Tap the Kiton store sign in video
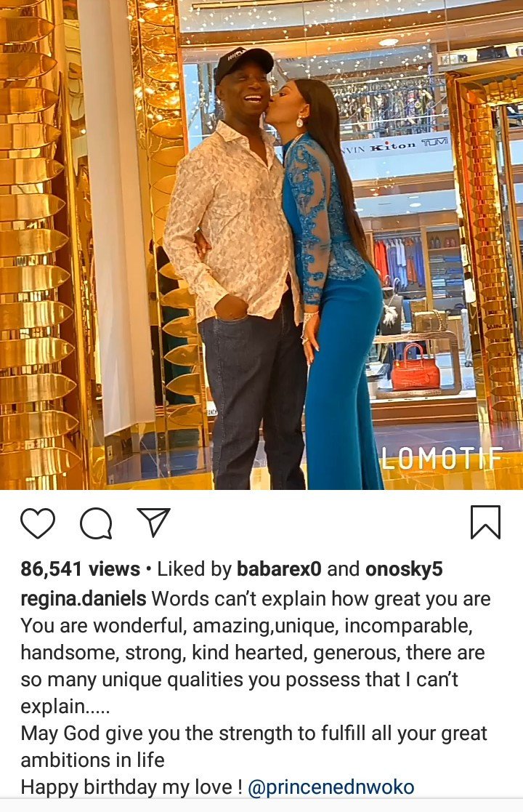Image resolution: width=523 pixels, height=812 pixels. pos(393,147)
